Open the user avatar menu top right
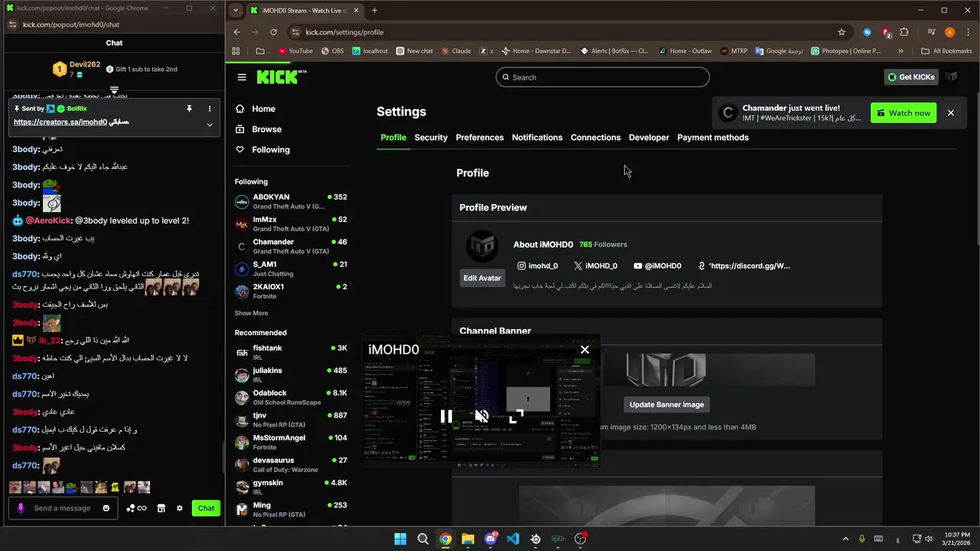Viewport: 980px width, 551px height. pyautogui.click(x=951, y=77)
